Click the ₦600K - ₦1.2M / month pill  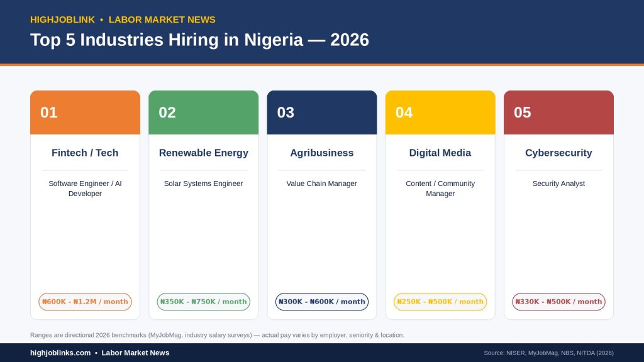pyautogui.click(x=85, y=302)
